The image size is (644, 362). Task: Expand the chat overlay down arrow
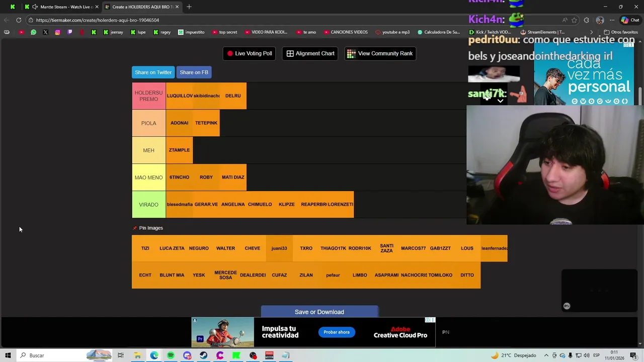500,101
